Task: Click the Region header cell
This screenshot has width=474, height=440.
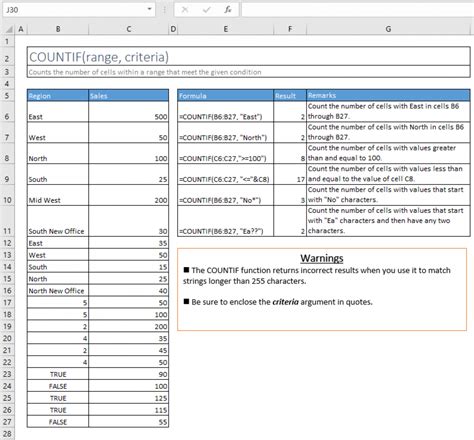Action: coord(58,96)
